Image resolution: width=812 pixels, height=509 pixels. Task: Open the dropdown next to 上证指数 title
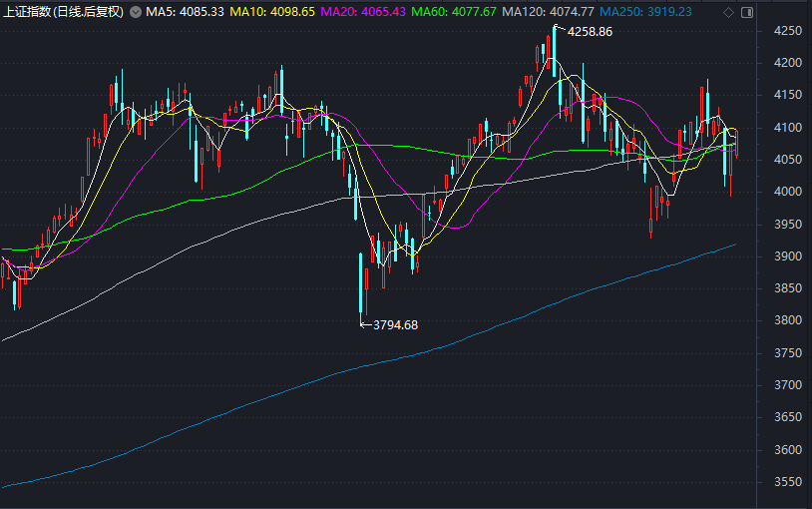click(135, 12)
